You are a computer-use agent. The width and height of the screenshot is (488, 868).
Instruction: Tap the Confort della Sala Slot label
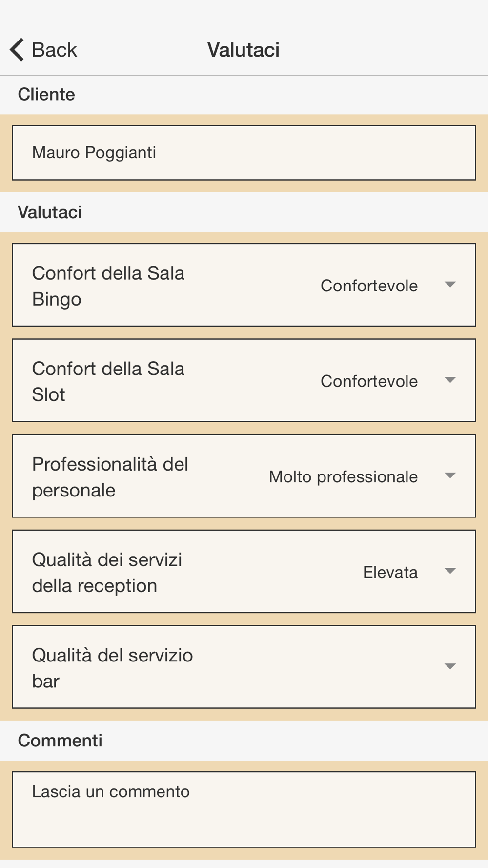point(108,382)
